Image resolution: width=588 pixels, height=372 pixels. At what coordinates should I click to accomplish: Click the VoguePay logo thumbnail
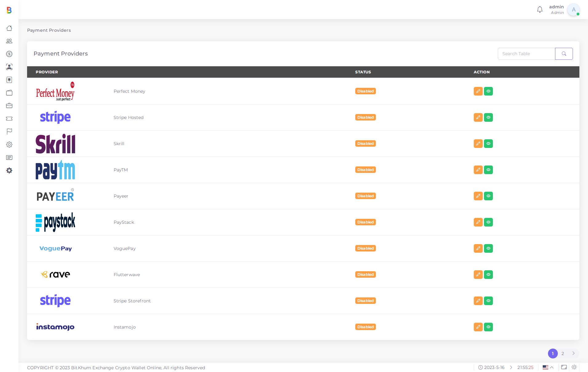tap(55, 248)
